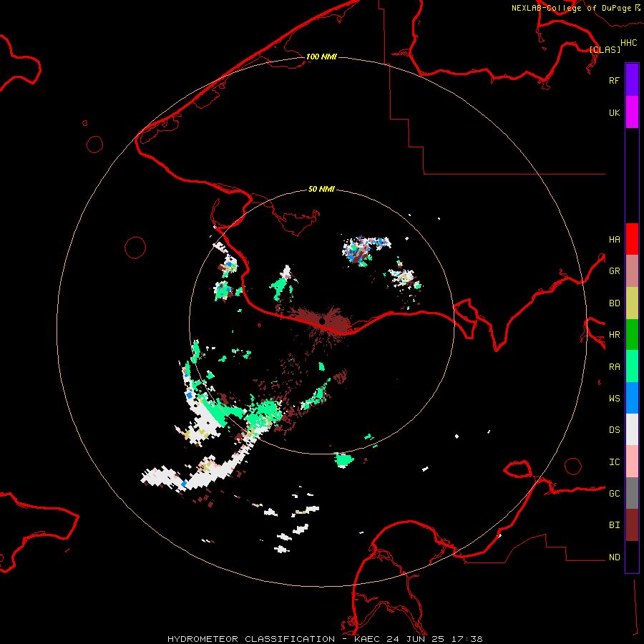The height and width of the screenshot is (644, 644).
Task: Click the ND legend label
Action: click(614, 557)
